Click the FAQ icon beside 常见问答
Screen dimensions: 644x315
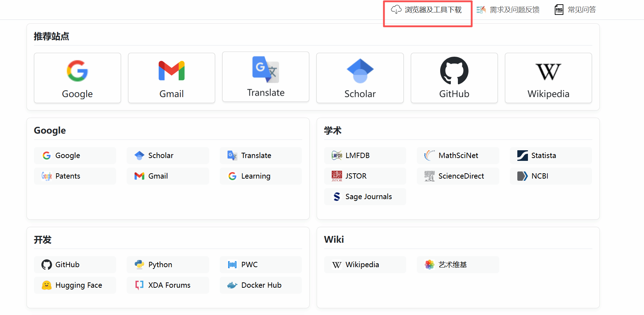coord(559,10)
